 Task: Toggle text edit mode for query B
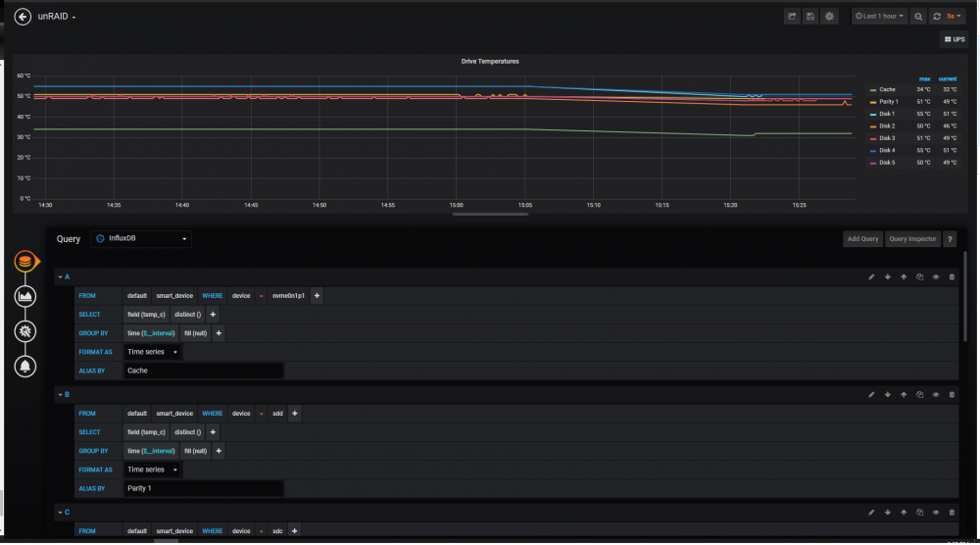pos(871,394)
